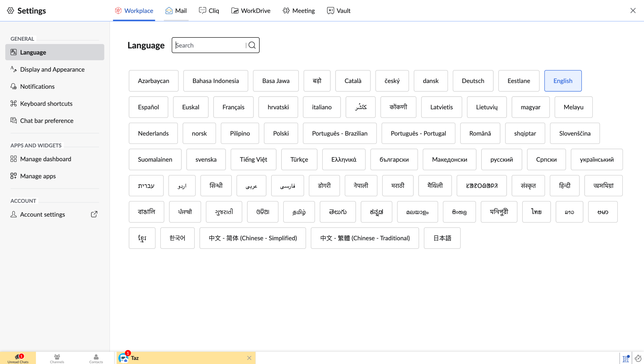Open Keyboard shortcuts settings
644x364 pixels.
pyautogui.click(x=46, y=103)
